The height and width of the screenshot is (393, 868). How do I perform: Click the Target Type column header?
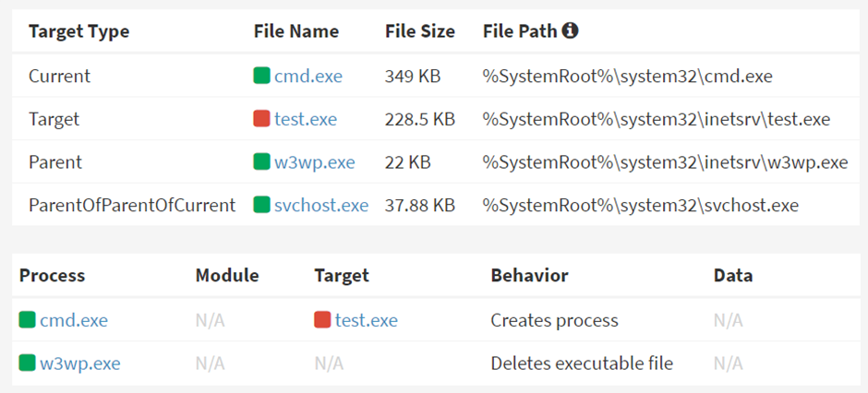(x=79, y=31)
